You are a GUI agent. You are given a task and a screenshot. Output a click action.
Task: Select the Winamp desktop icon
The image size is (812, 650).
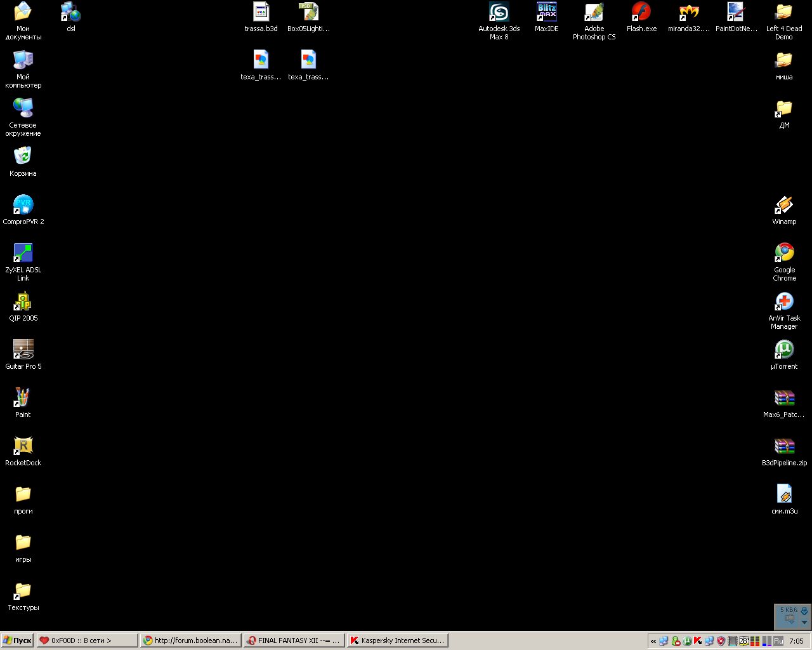coord(784,206)
